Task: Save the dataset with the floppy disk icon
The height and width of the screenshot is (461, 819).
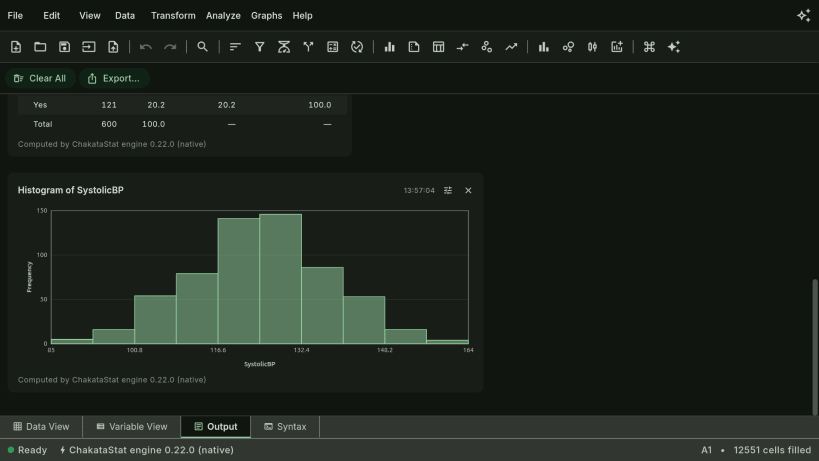Action: click(x=64, y=47)
